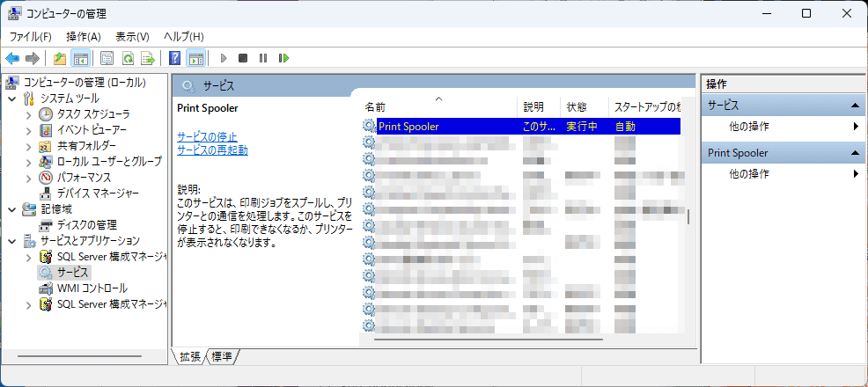Click the Refresh toolbar icon
The height and width of the screenshot is (387, 868).
(128, 58)
